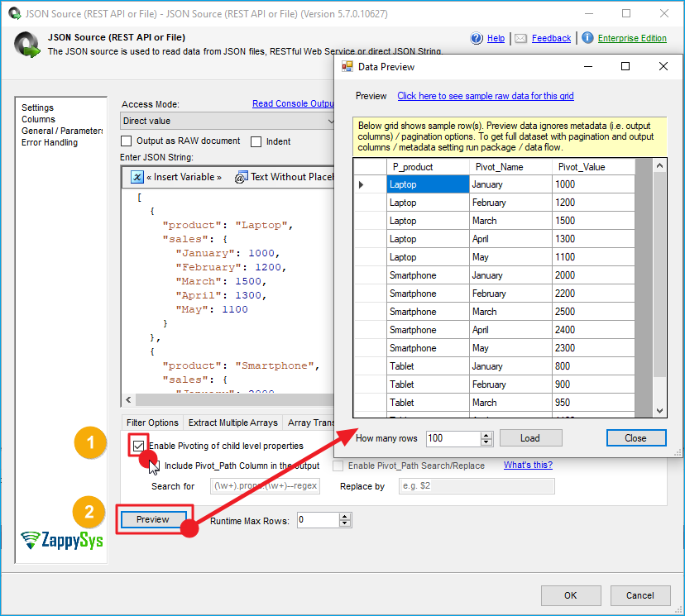Screen dimensions: 685x616
Task: Click the JSON editor horizontal scrollbar track
Action: (234, 399)
